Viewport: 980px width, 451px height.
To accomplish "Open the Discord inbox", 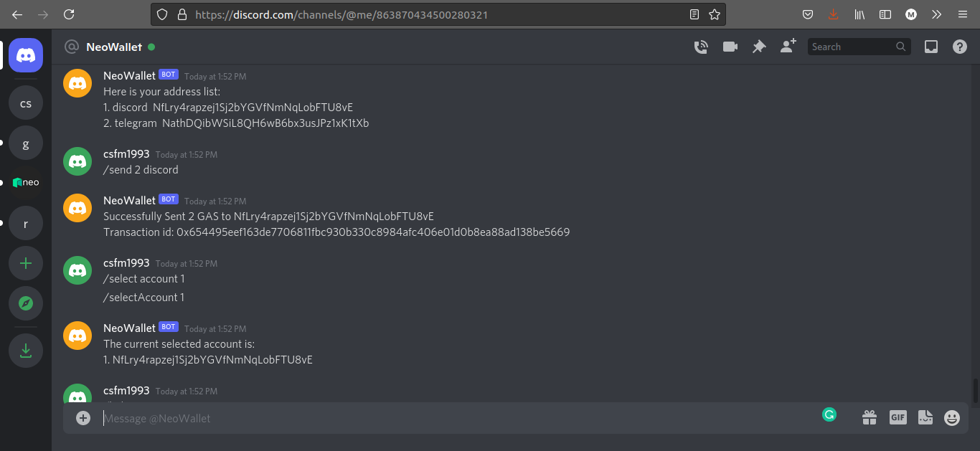I will point(931,47).
